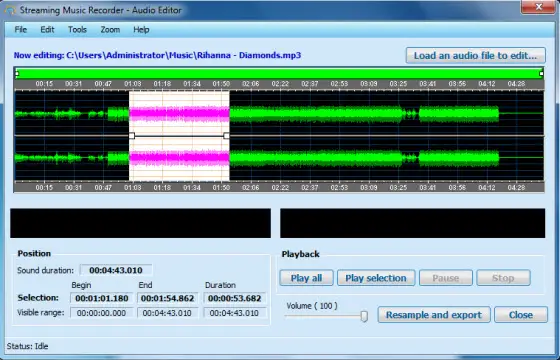Click the Volume ( 100 ) label
The image size is (560, 360).
pyautogui.click(x=312, y=306)
